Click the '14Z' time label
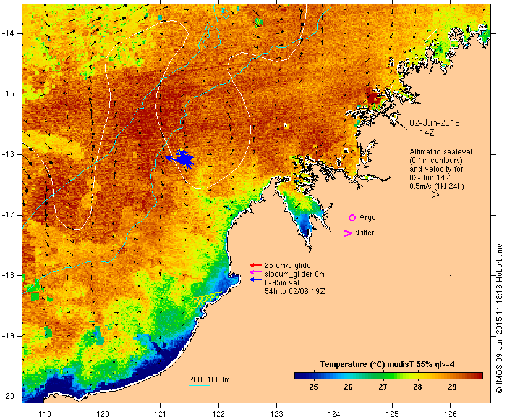Viewport: 507px width, 420px height. [x=427, y=133]
